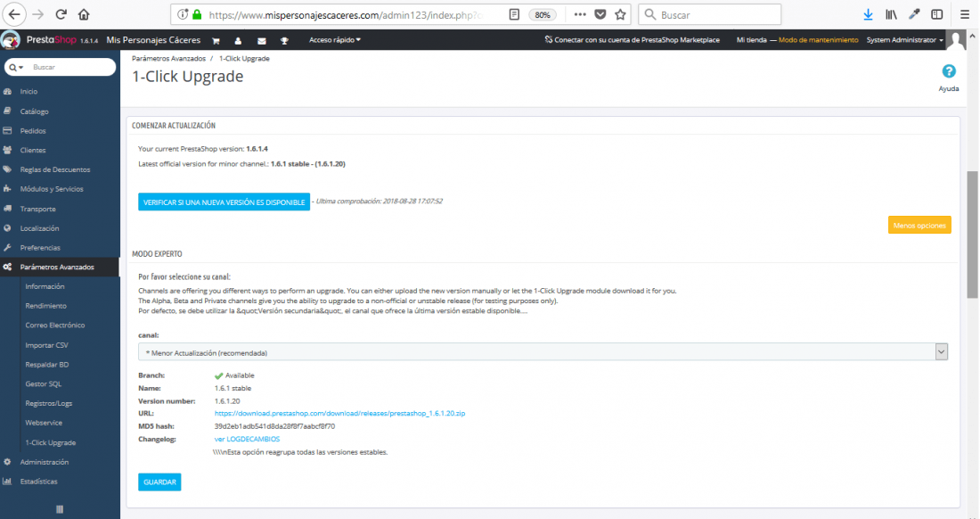This screenshot has height=519, width=980.
Task: Open the page actions three-dots menu
Action: pos(580,14)
